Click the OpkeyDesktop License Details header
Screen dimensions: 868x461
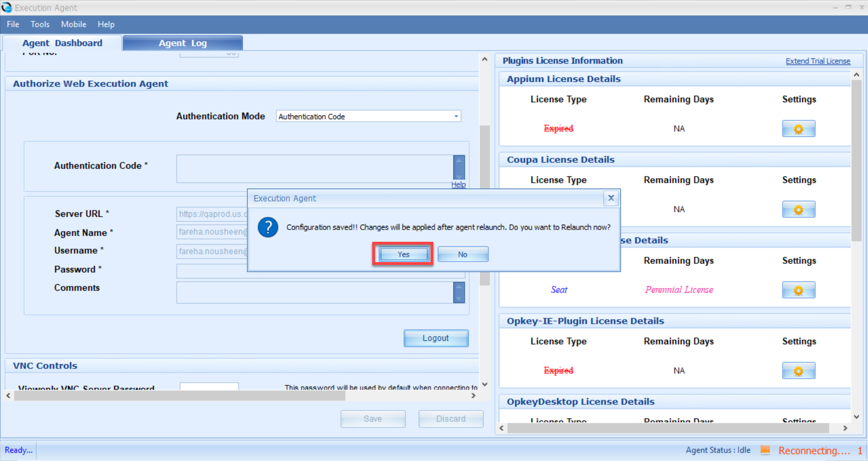click(580, 402)
